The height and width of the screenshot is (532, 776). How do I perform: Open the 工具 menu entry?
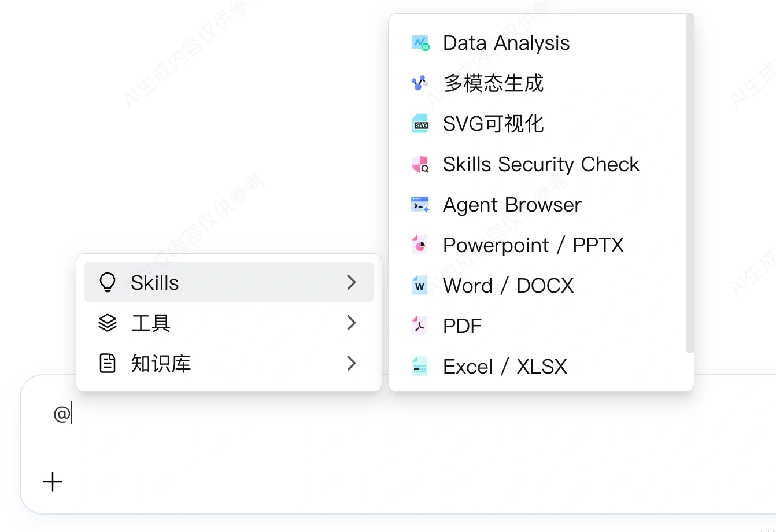229,323
